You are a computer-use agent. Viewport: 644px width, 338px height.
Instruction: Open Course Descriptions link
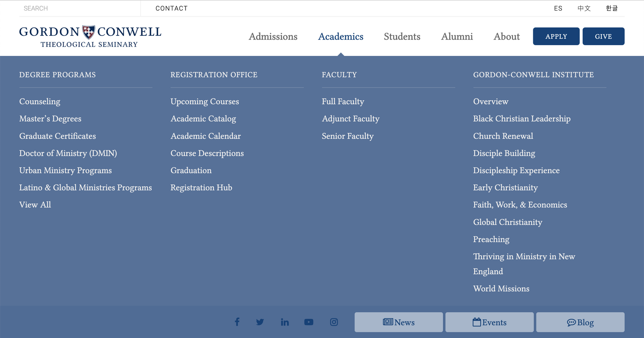click(x=207, y=153)
